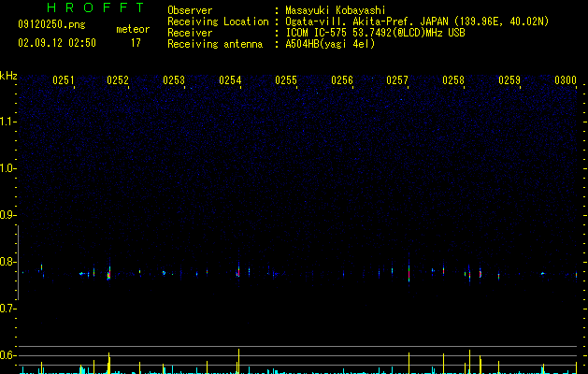The width and height of the screenshot is (588, 374).
Task: Select the file name 09120250.png
Action: click(x=51, y=25)
